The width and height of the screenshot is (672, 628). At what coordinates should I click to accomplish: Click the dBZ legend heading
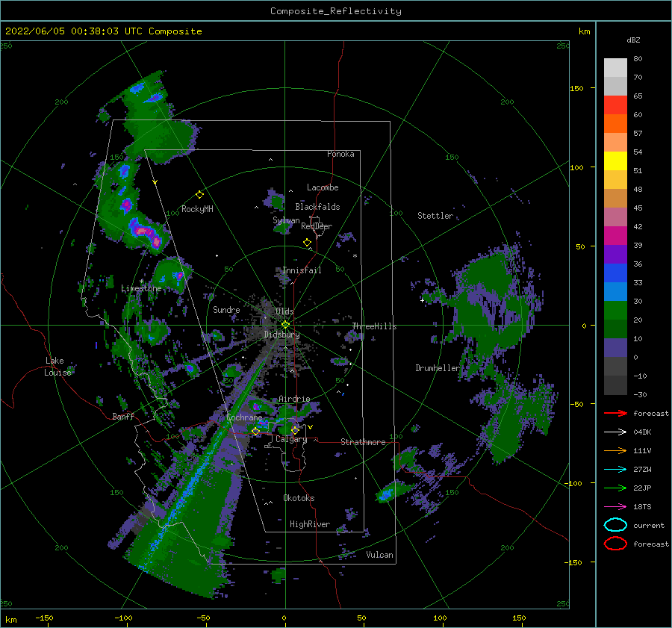coord(633,40)
